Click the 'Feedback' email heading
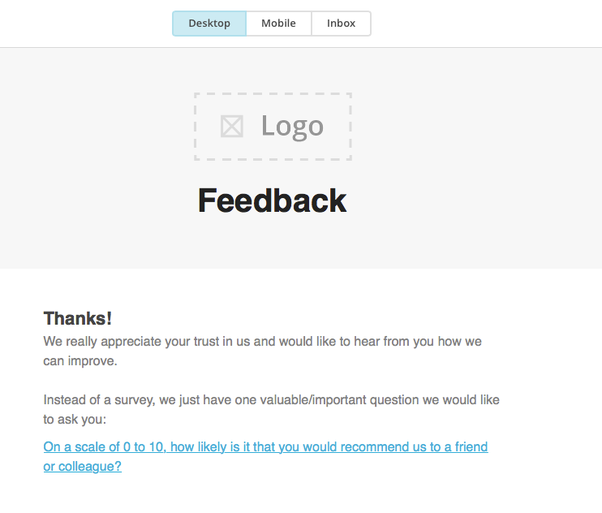The height and width of the screenshot is (513, 602). click(x=272, y=200)
